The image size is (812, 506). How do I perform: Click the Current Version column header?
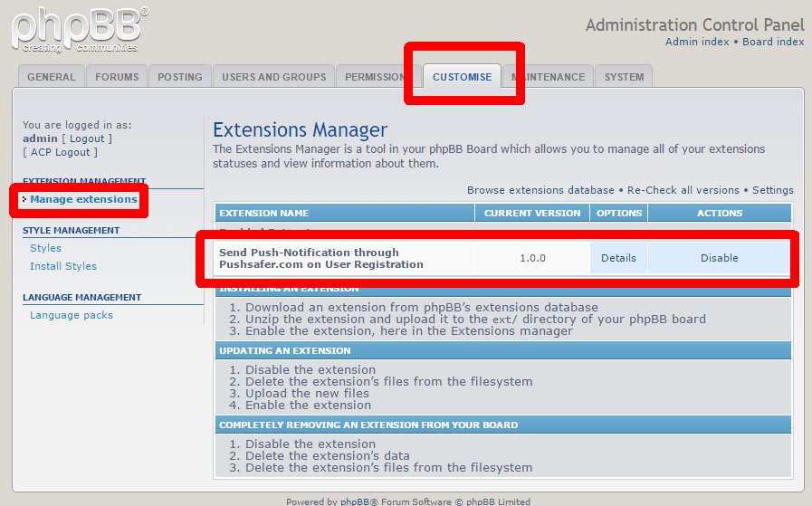click(532, 213)
